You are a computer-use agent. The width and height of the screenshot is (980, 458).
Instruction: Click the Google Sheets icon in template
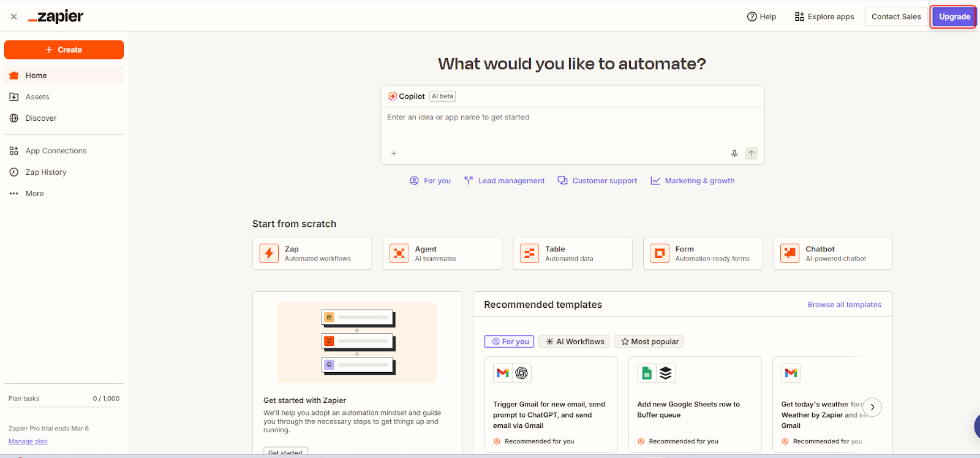(x=647, y=373)
